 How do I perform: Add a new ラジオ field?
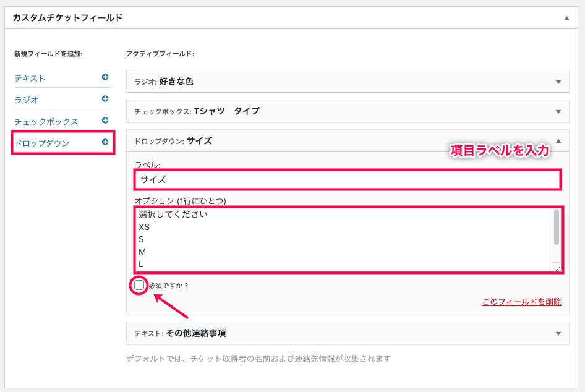pos(26,100)
